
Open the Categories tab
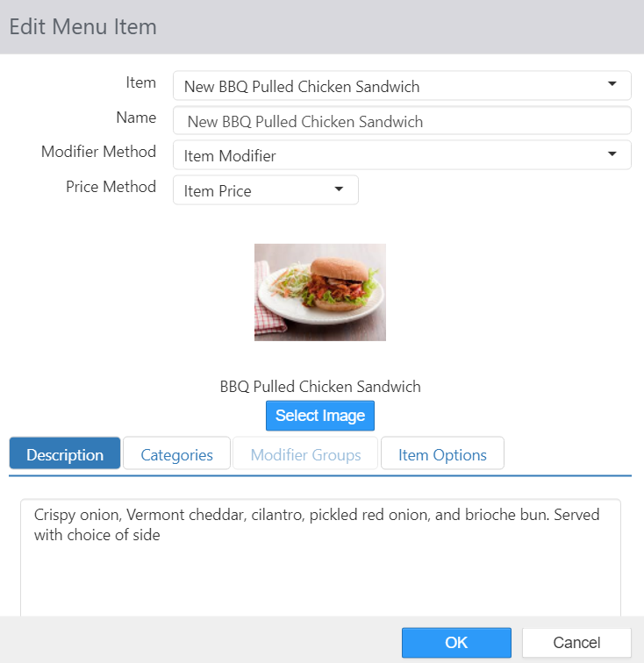pyautogui.click(x=176, y=454)
